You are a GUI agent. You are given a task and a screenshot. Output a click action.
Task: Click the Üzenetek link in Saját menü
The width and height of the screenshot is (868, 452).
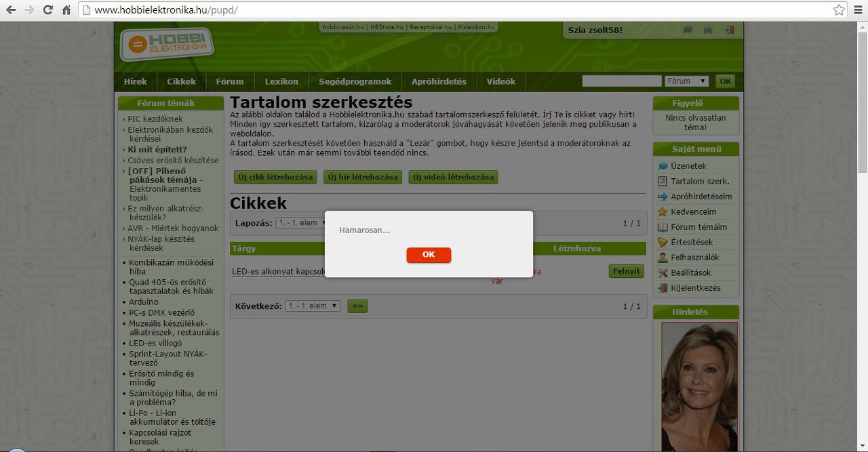(x=688, y=166)
